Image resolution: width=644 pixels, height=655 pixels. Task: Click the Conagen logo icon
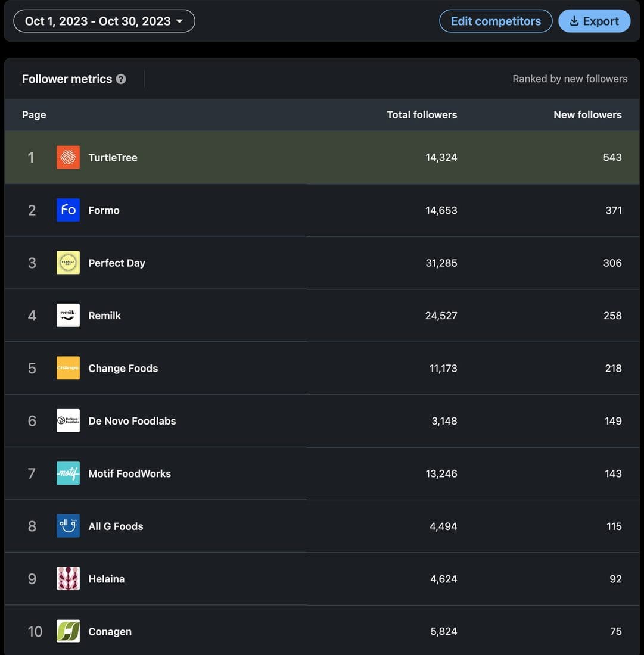point(68,631)
